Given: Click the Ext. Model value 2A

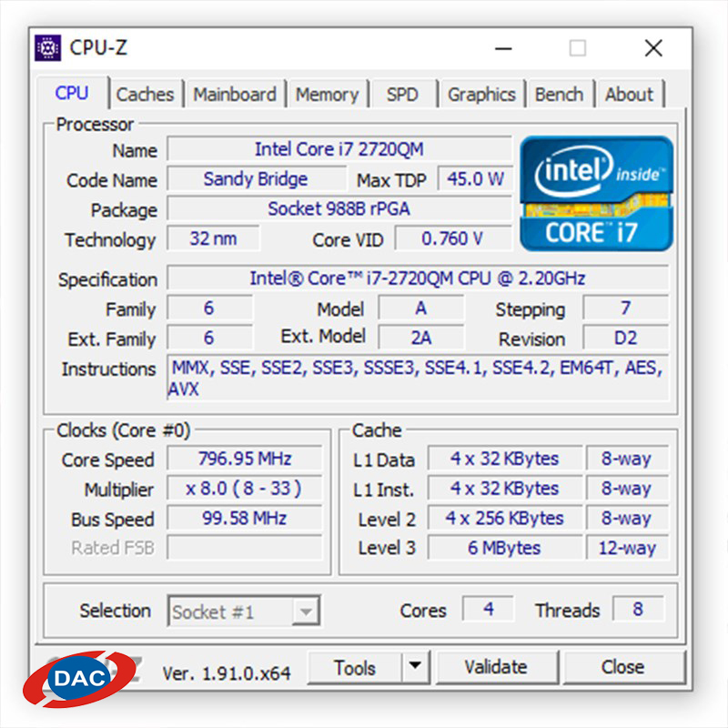Looking at the screenshot, I should point(420,338).
